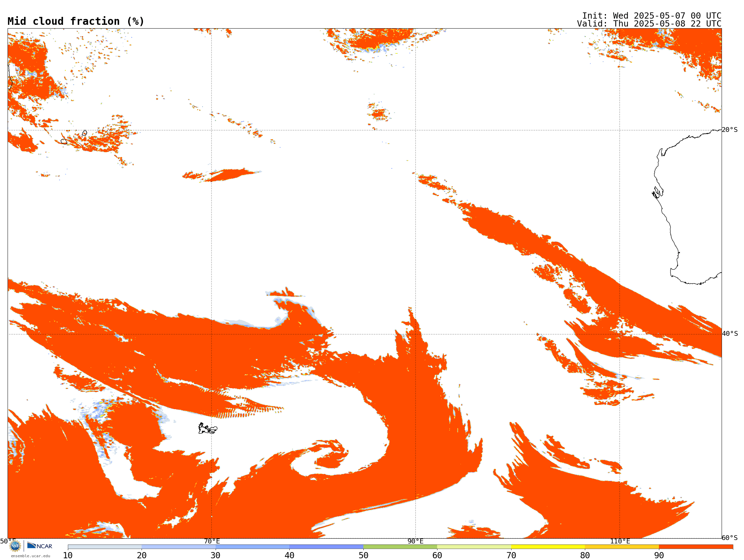Viewport: 744px width, 560px height.
Task: Pick the 30-40 blue colorbar swatch
Action: 252,547
